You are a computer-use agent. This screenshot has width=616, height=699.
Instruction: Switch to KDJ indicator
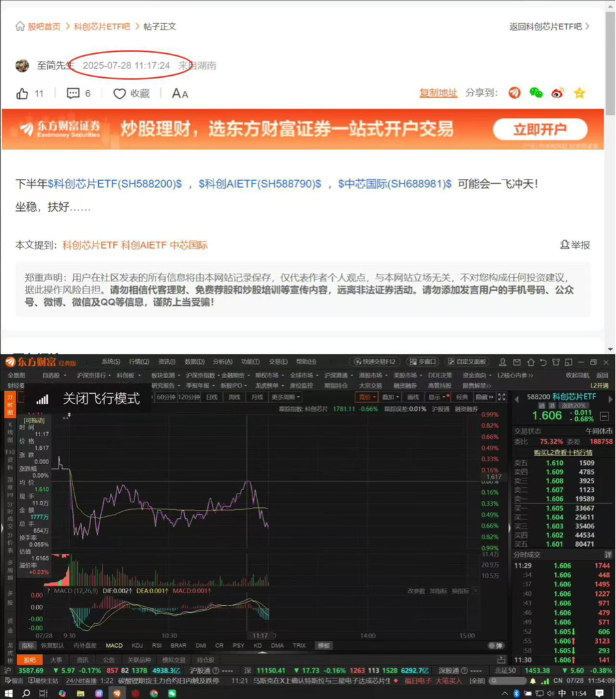tap(137, 646)
